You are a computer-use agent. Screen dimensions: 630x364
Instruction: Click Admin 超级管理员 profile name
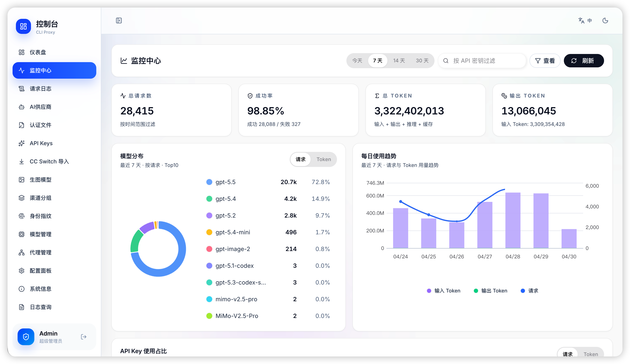(51, 337)
